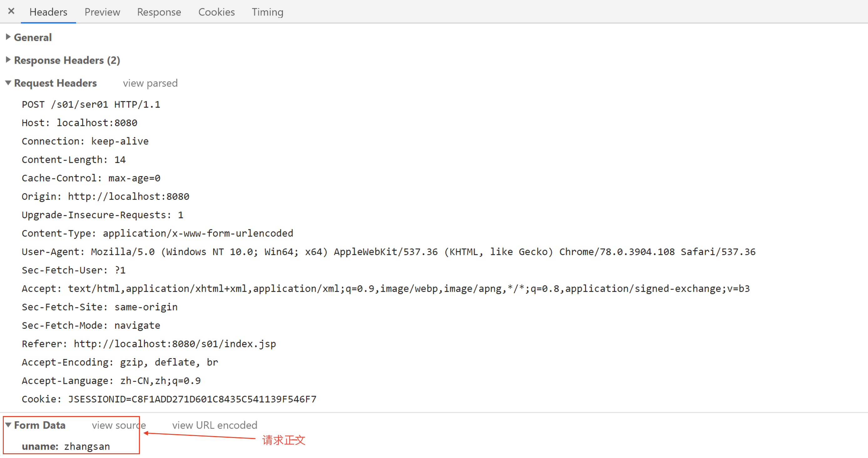Screen dimensions: 868x458
Task: Switch to the Response tab
Action: pos(160,12)
